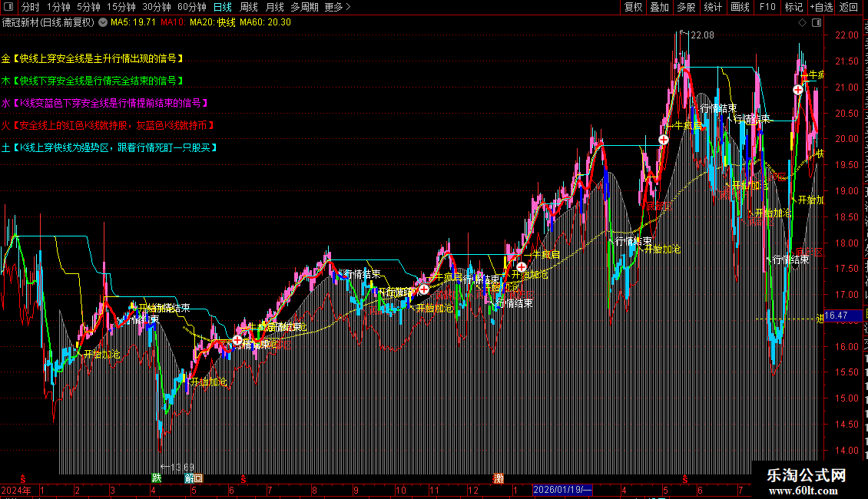Screen dimensions: 868x499
Task: Click the green 跌 event marker on the timeline
Action: pyautogui.click(x=157, y=478)
